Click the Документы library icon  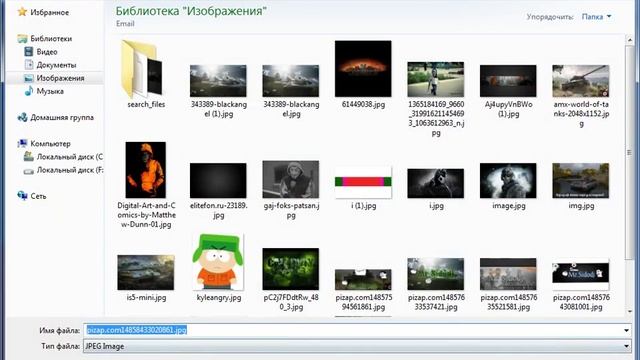coord(29,64)
